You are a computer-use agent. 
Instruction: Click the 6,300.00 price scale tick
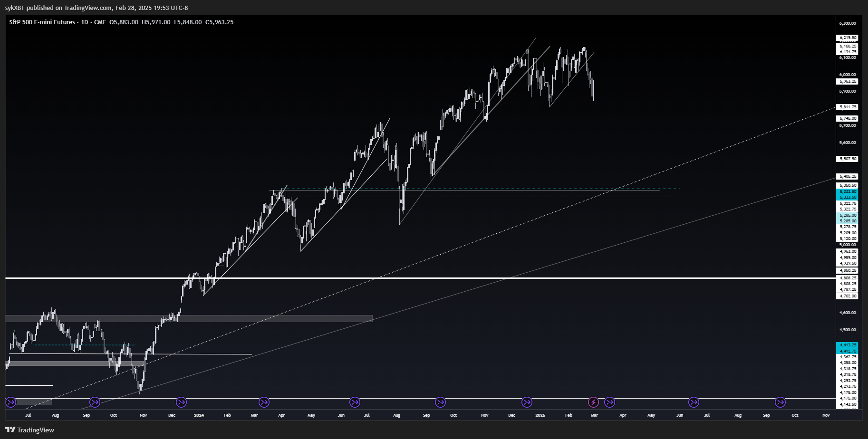tap(847, 23)
